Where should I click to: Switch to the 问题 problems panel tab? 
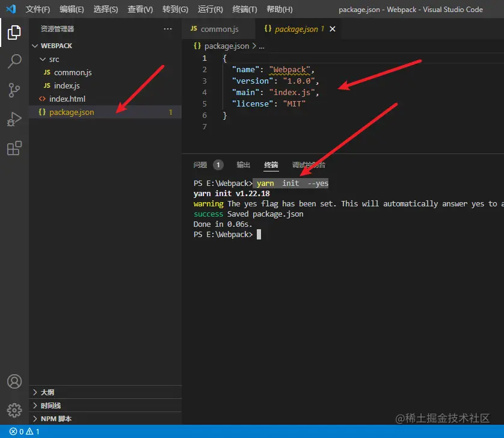pos(200,165)
